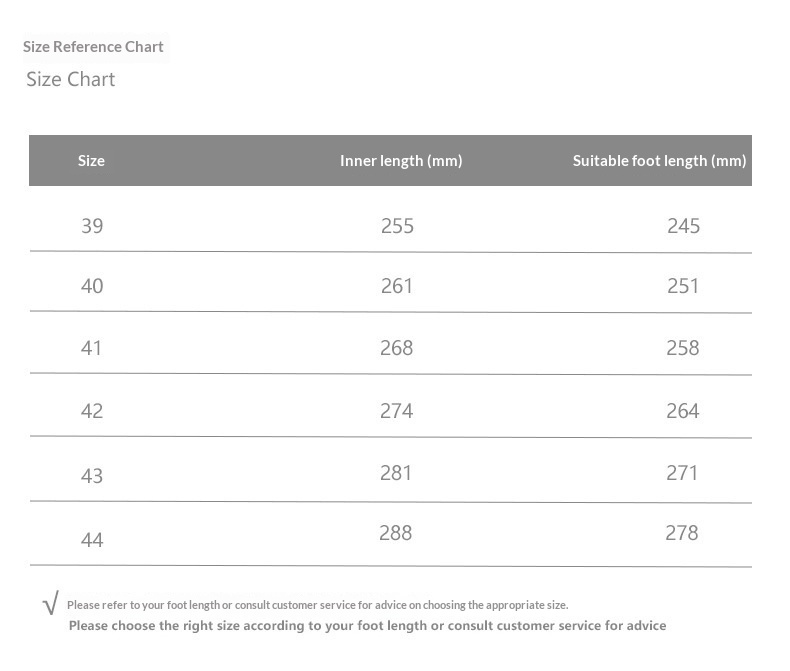The width and height of the screenshot is (790, 671).
Task: Select the Size column header
Action: click(91, 161)
